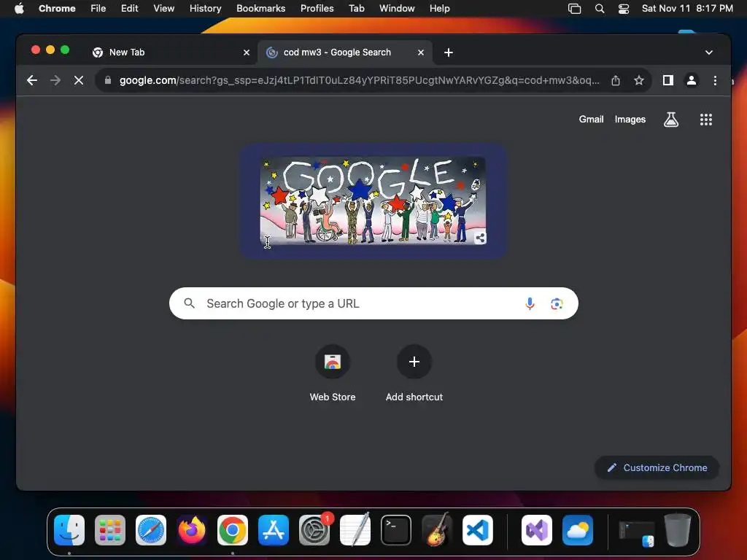The height and width of the screenshot is (560, 747).
Task: Open Gmail link
Action: (x=591, y=120)
